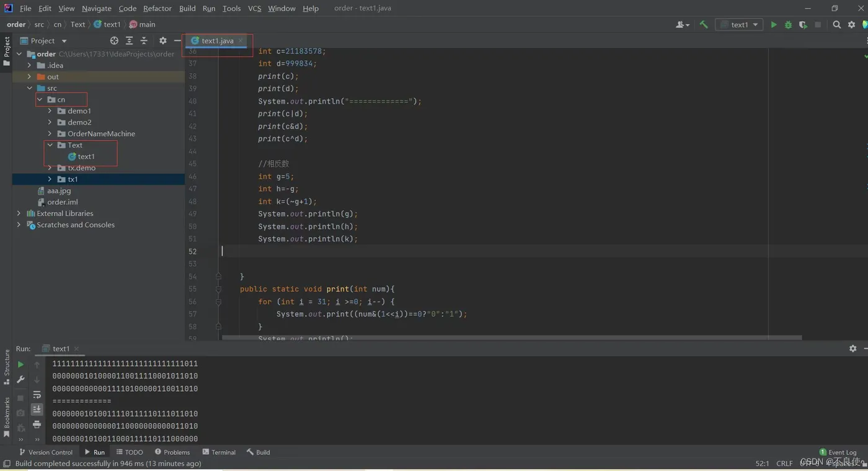Switch to the text1.java editor tab
This screenshot has height=471, width=868.
click(x=217, y=40)
